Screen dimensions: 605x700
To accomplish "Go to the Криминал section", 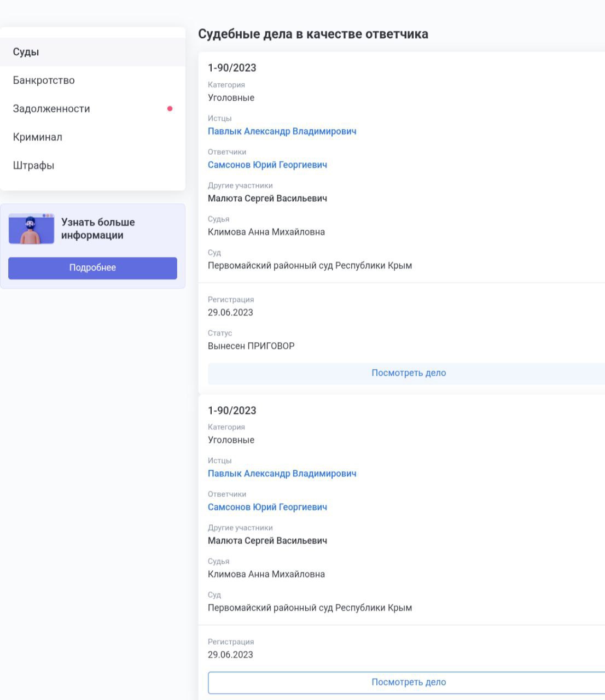I will click(x=92, y=137).
